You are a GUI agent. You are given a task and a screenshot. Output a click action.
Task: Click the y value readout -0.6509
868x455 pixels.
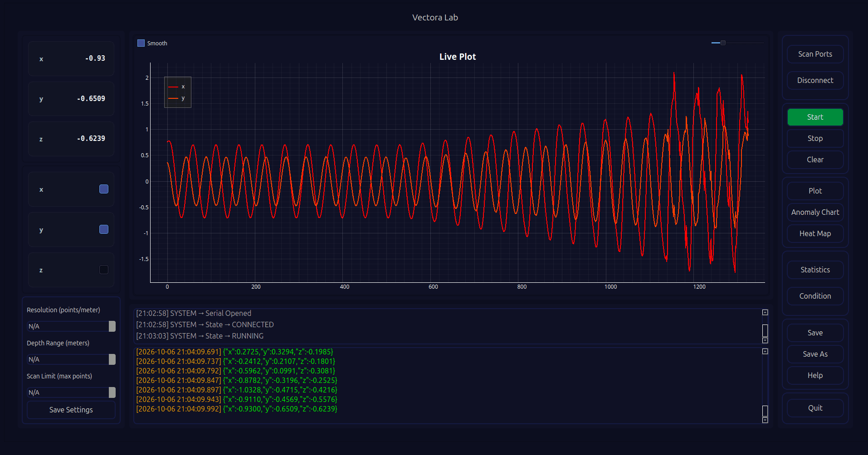pos(91,98)
